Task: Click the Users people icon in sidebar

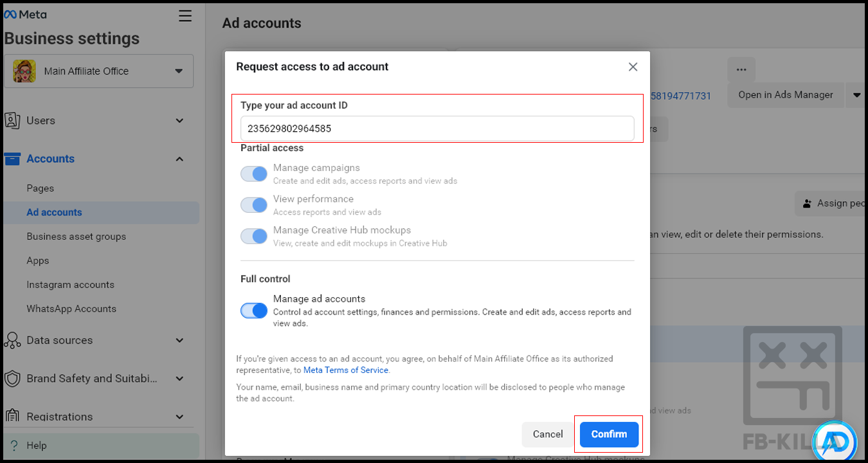Action: [12, 120]
